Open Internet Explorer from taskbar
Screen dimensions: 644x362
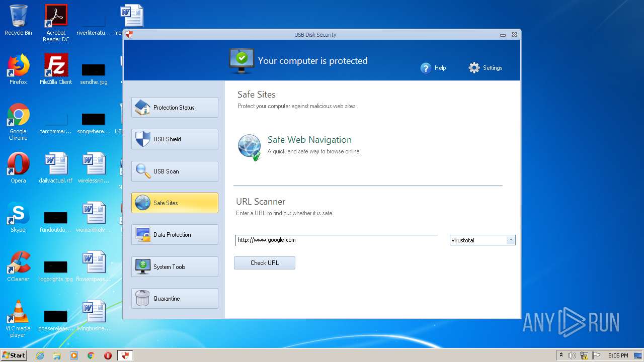tap(40, 355)
